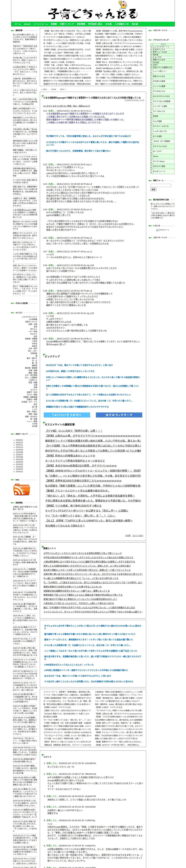Open category 妊娠・出産
This screenshot has height=868, width=186.
click(33, 324)
